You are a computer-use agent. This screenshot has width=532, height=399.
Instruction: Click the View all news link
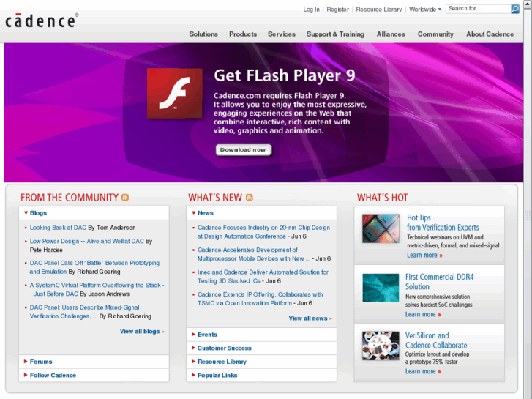[310, 318]
